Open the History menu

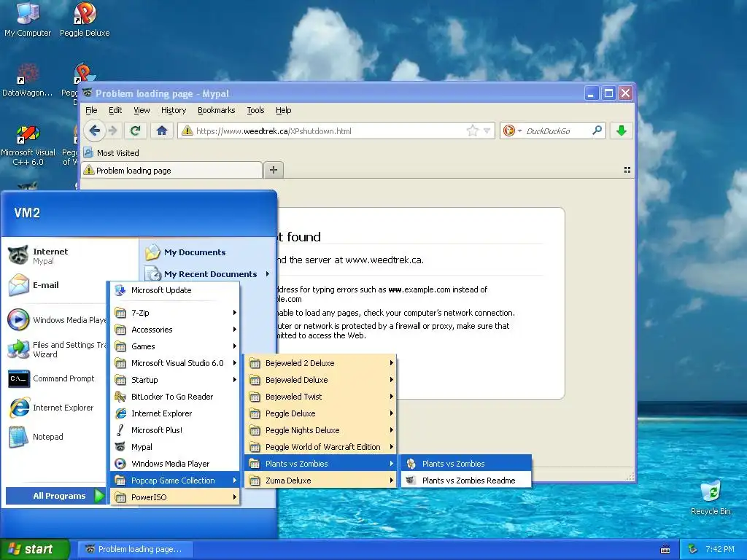pyautogui.click(x=174, y=111)
